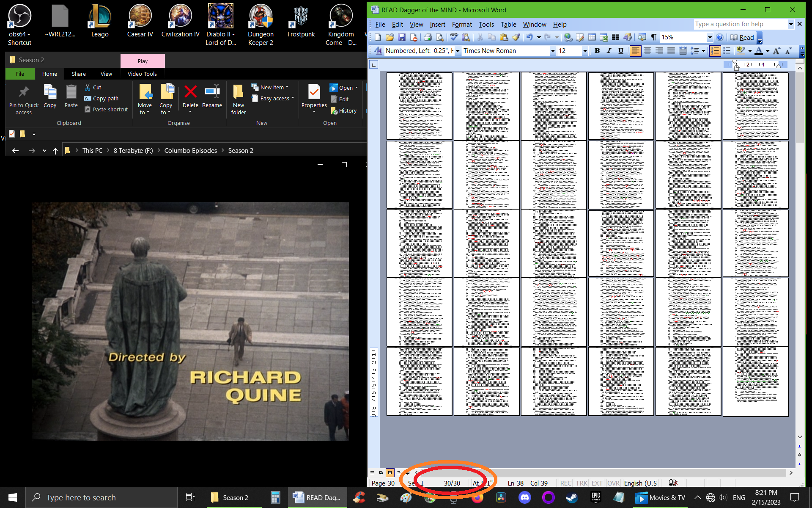The image size is (812, 508).
Task: Click spelling status book icon in Word status bar
Action: pyautogui.click(x=673, y=483)
